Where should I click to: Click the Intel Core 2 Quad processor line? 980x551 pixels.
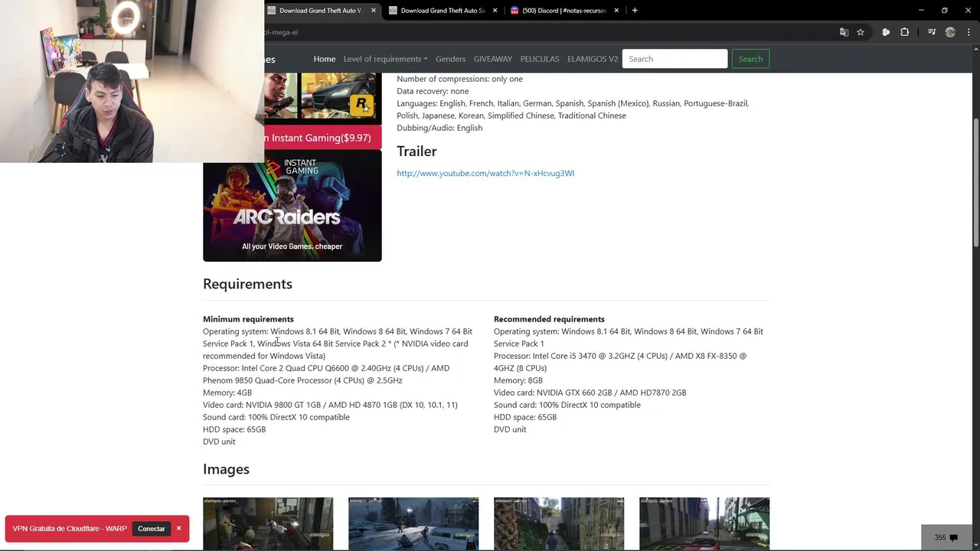click(x=326, y=374)
